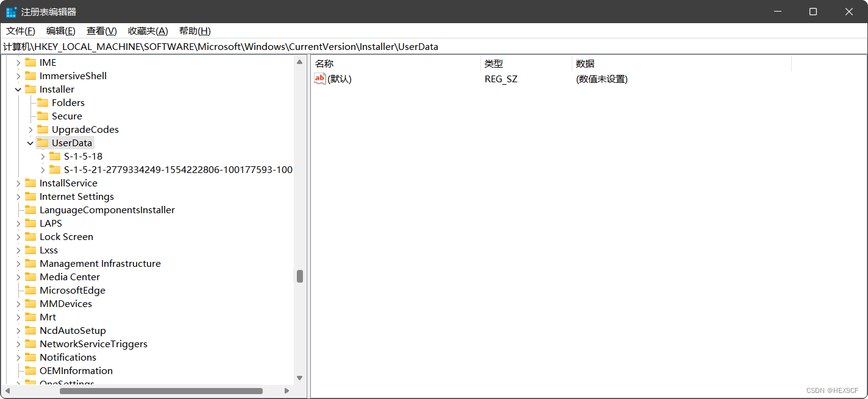The width and height of the screenshot is (868, 399).
Task: Expand the Notifications key chevron
Action: (x=18, y=358)
